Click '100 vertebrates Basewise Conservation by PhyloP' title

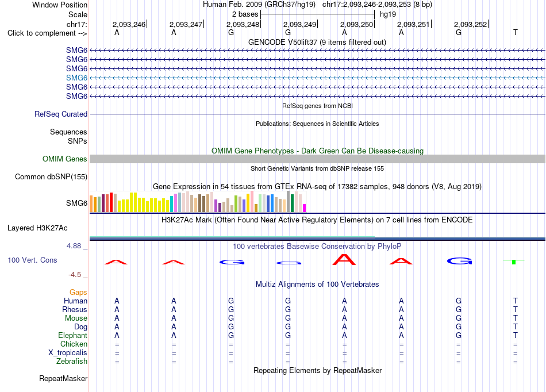(x=317, y=246)
